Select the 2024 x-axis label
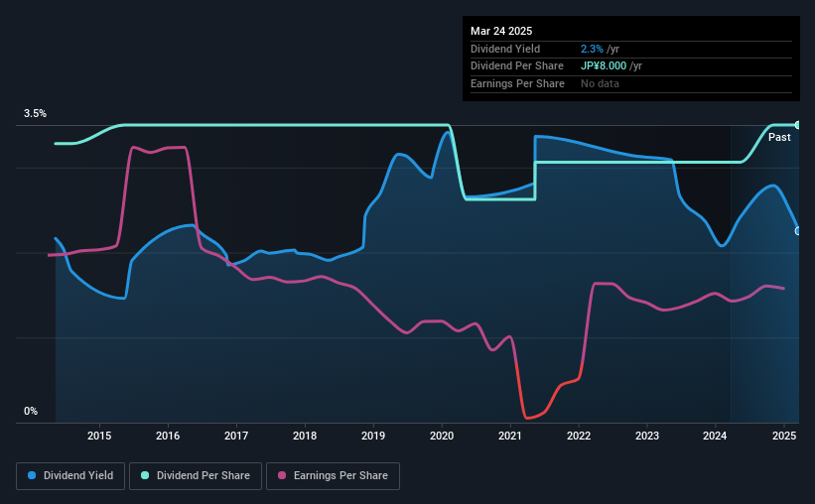 [715, 436]
